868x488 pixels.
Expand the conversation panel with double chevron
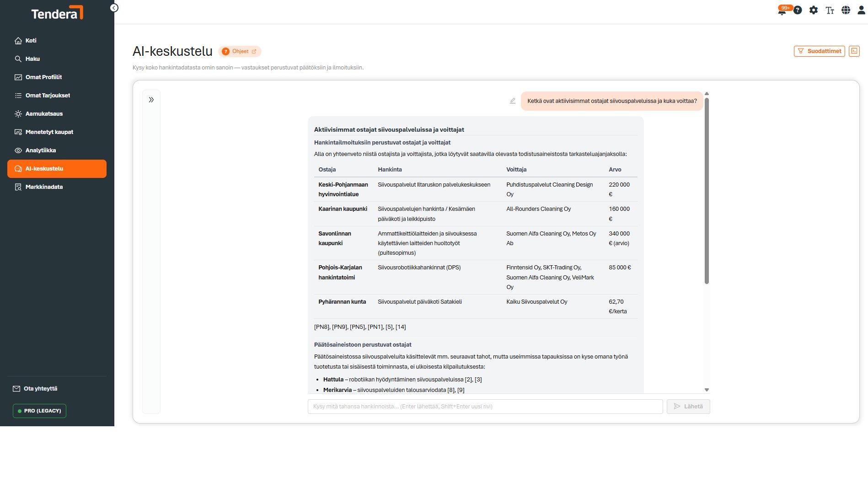click(x=151, y=100)
